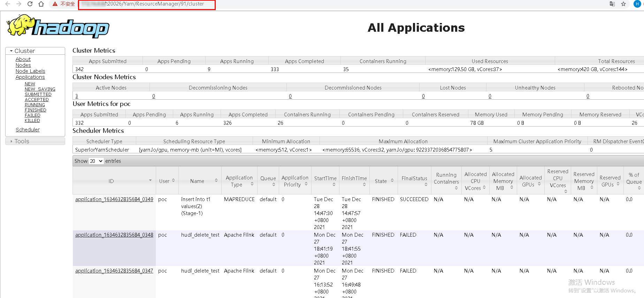Viewport: 644px width, 298px height.
Task: Filter applications by RUNNING state
Action: point(35,105)
